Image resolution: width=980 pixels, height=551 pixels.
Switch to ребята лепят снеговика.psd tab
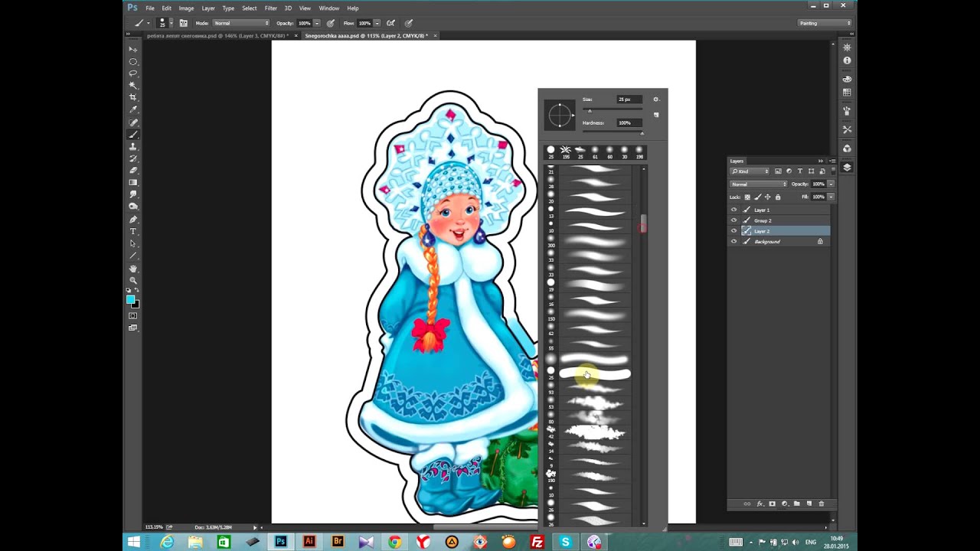pyautogui.click(x=217, y=35)
